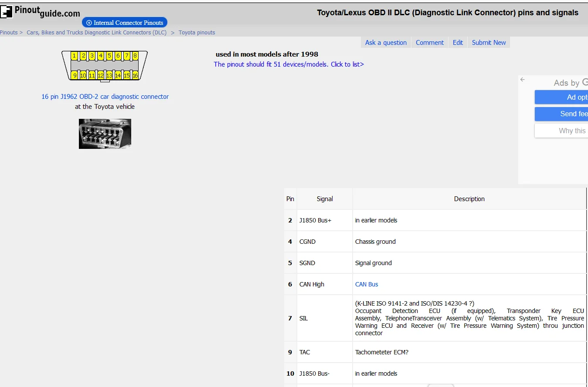Image resolution: width=588 pixels, height=387 pixels.
Task: Select the CGND signal cell
Action: tap(325, 242)
